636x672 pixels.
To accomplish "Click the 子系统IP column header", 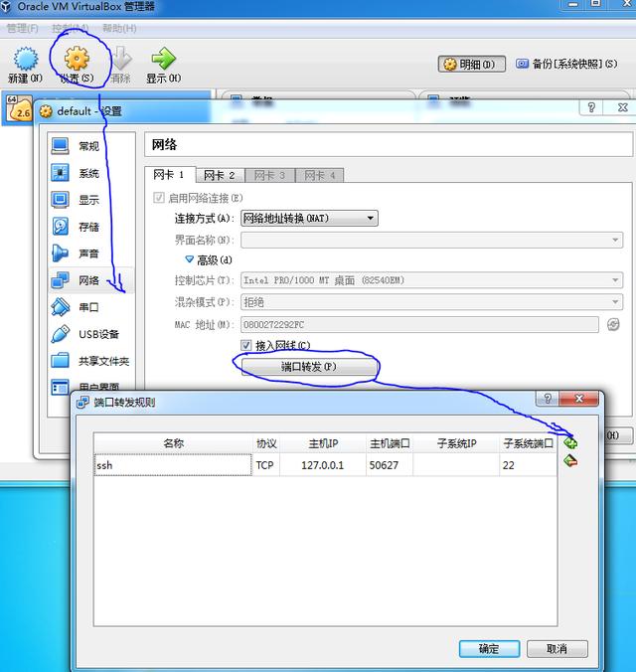I will click(456, 443).
